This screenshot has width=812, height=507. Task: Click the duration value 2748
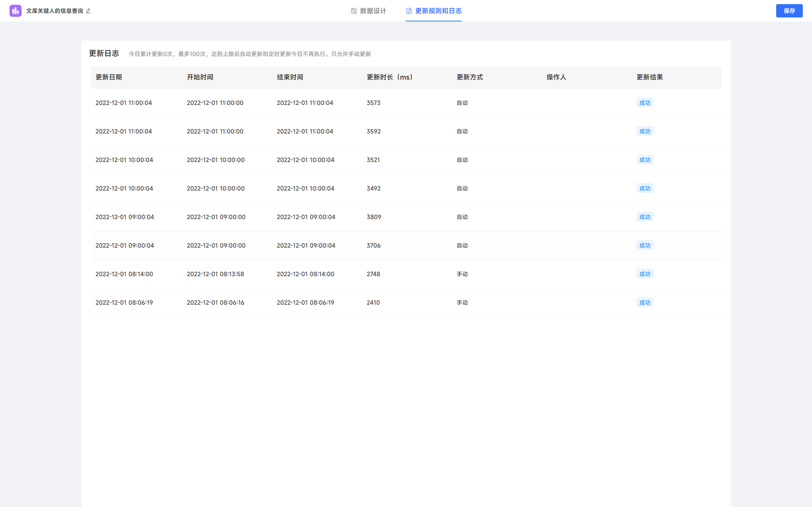pyautogui.click(x=373, y=274)
